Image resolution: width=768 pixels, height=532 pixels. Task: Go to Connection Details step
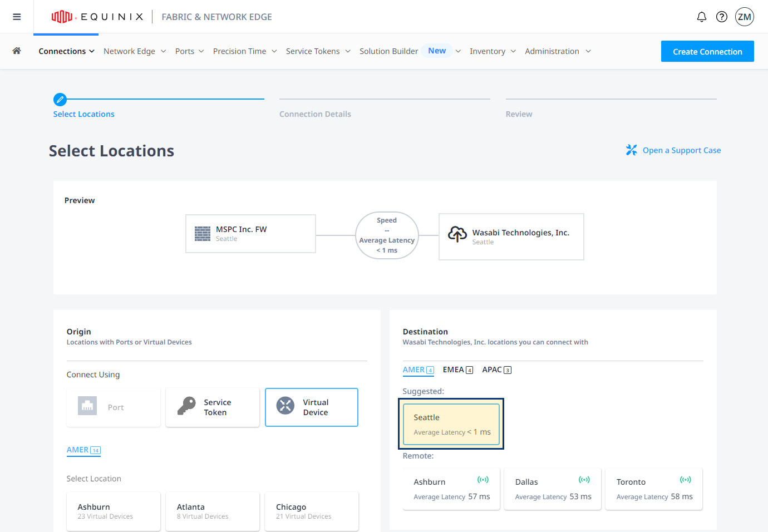(315, 114)
